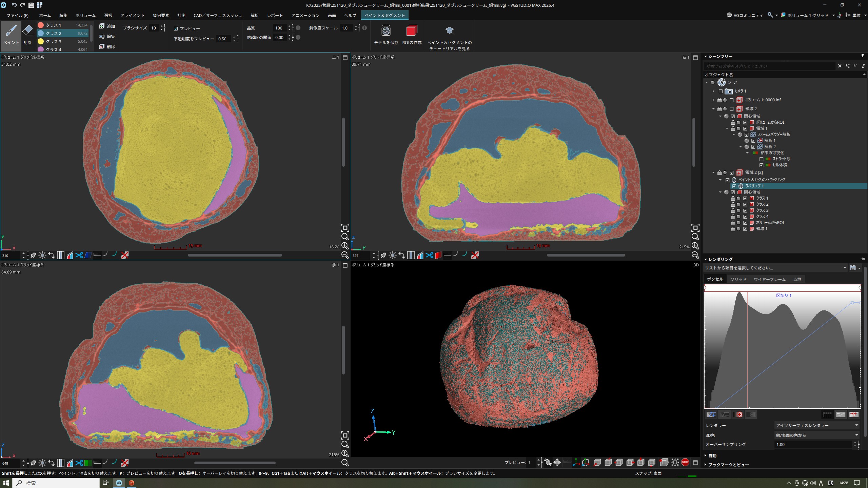Select the ペイント brush tool
Screen dimensions: 868x488
tap(11, 35)
